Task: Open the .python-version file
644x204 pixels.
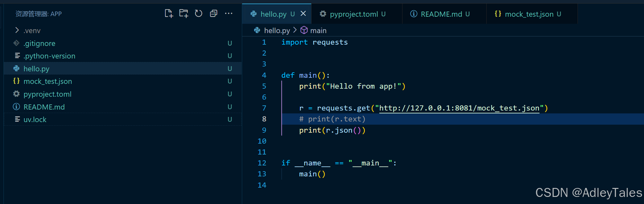Action: (122, 56)
